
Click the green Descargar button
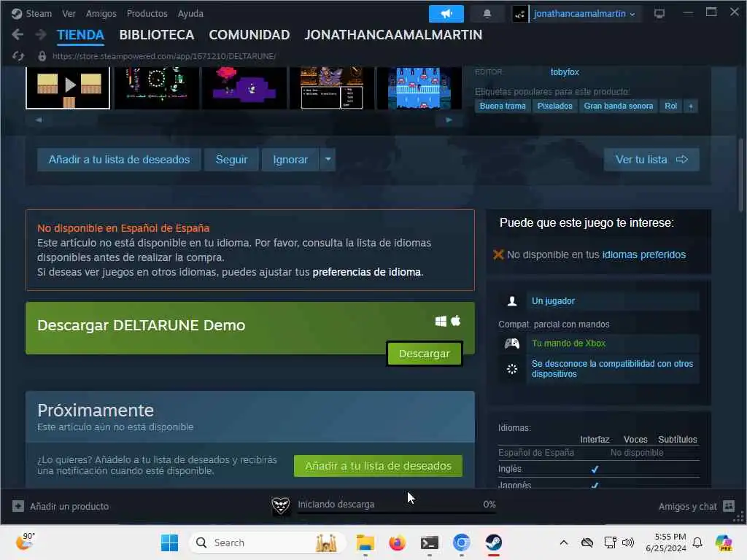click(x=424, y=354)
